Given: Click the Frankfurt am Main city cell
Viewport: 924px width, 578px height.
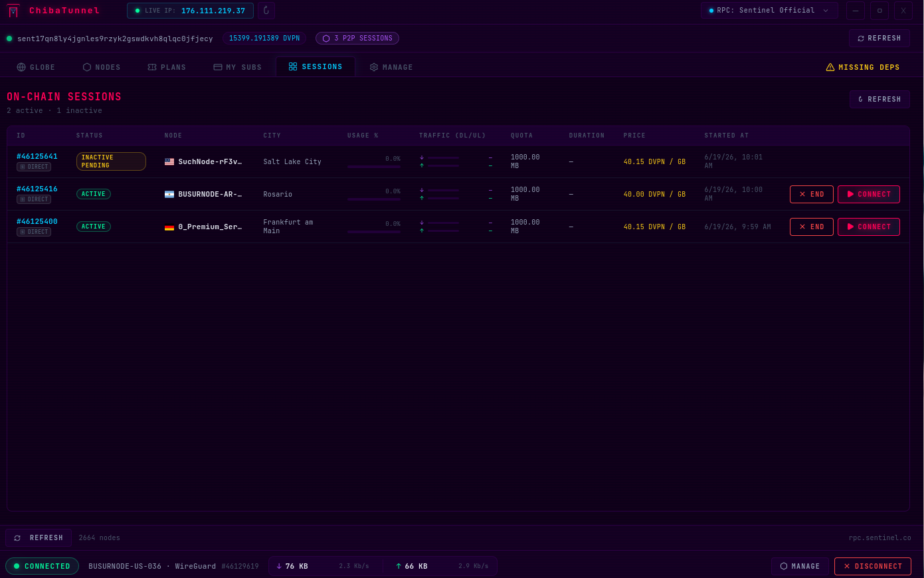Looking at the screenshot, I should [288, 227].
